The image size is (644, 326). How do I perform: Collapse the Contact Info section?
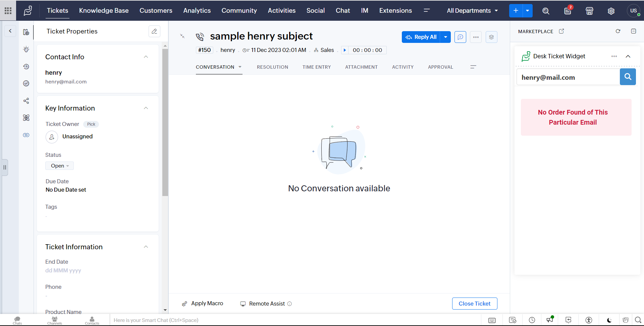click(x=146, y=57)
